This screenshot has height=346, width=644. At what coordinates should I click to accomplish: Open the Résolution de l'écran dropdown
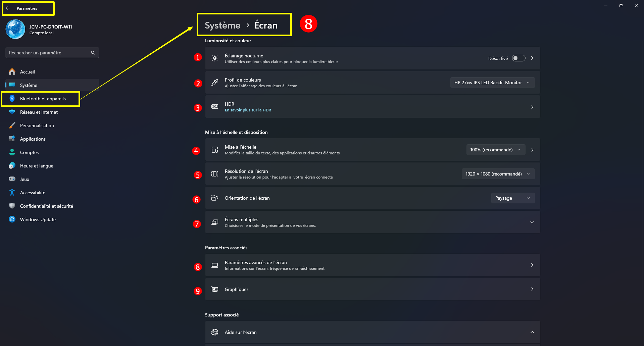(498, 174)
